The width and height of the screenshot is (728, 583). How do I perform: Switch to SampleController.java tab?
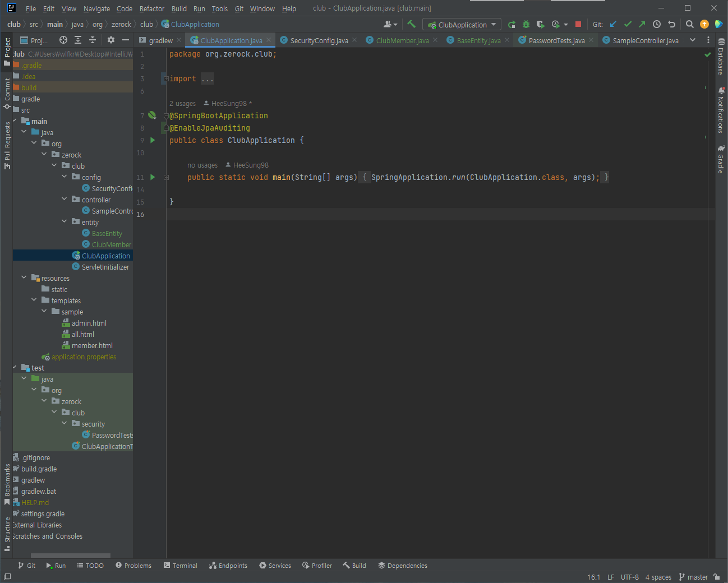tap(645, 40)
